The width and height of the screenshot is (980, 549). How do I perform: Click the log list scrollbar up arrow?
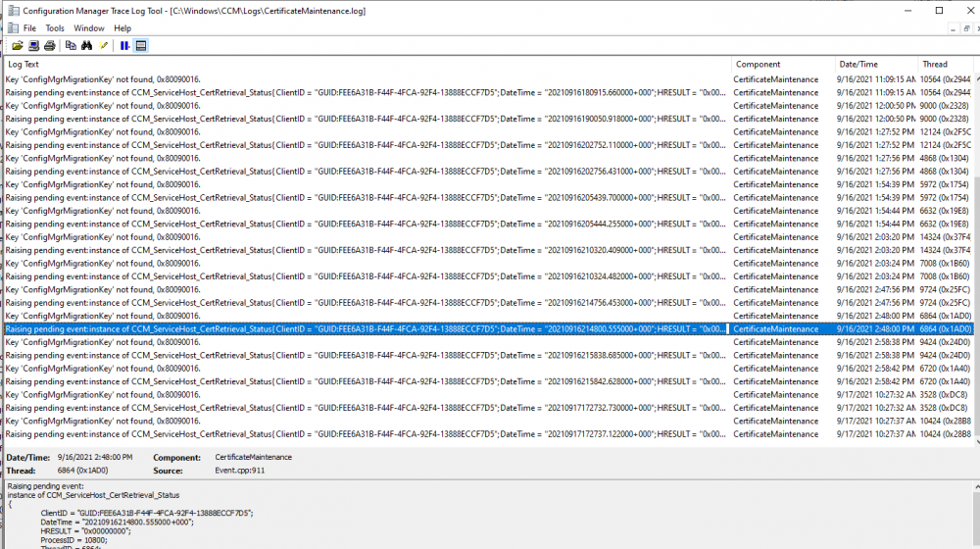pos(976,78)
